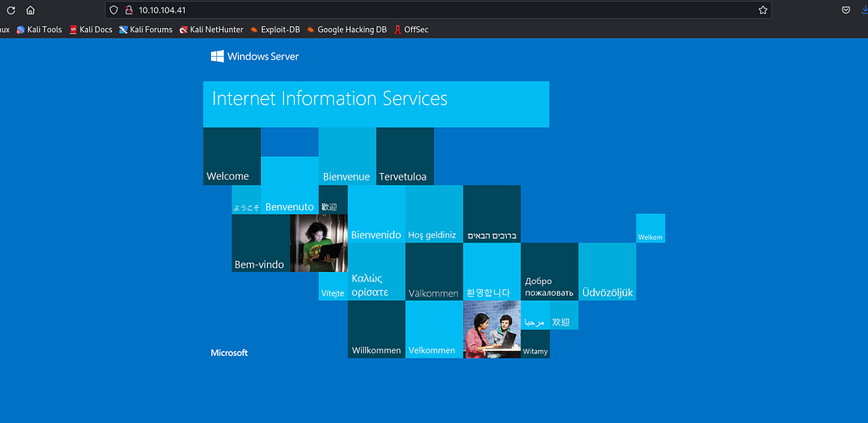Open the Kali Docs bookmark
868x423 pixels.
[x=91, y=30]
